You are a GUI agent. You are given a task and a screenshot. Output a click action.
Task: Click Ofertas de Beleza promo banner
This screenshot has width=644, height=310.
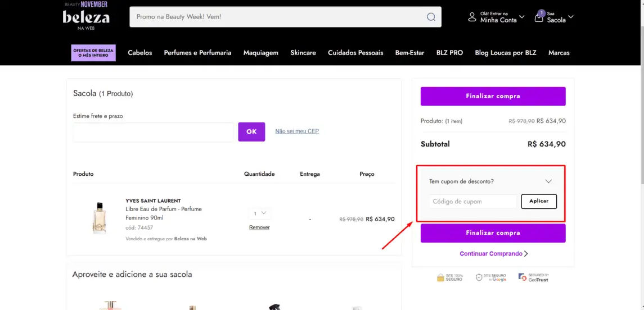93,53
